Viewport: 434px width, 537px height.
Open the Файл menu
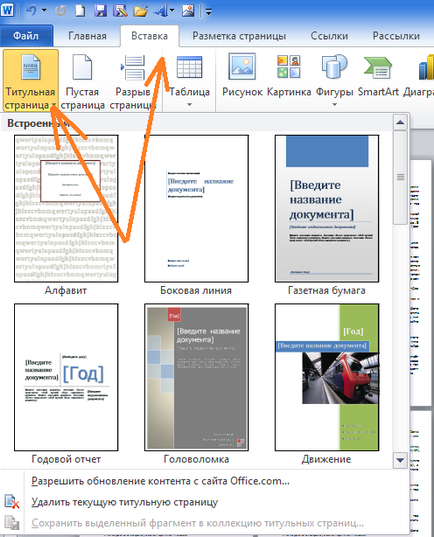26,35
